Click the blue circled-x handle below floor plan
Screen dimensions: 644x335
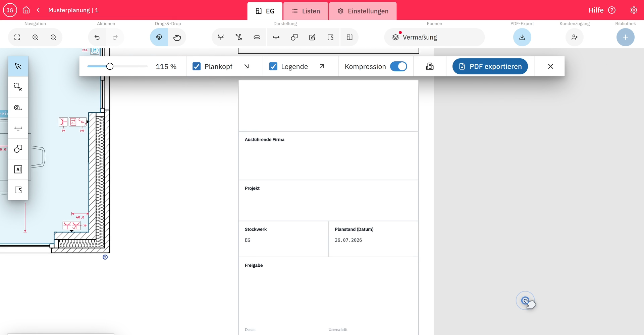click(x=105, y=257)
